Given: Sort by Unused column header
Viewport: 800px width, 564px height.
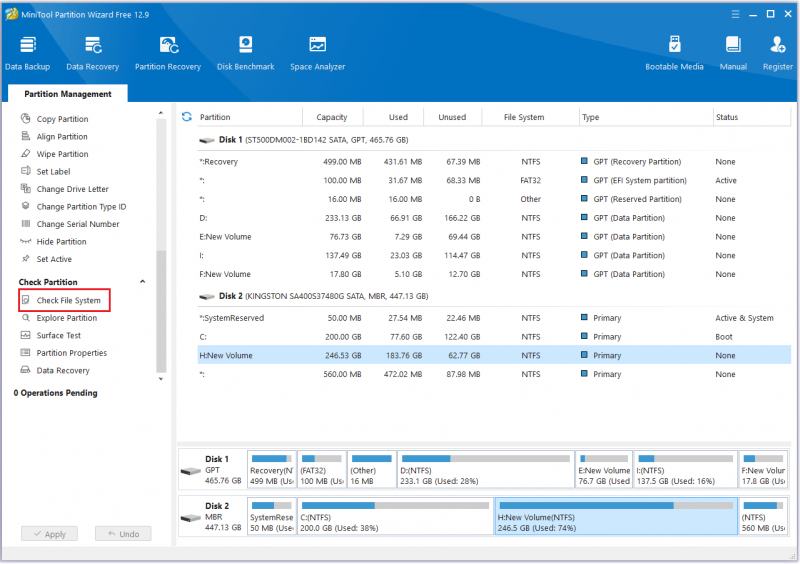Looking at the screenshot, I should (x=452, y=117).
